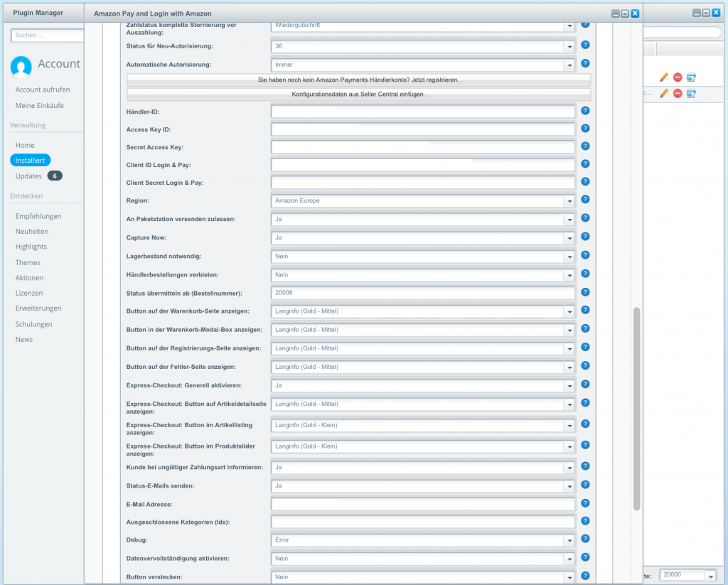Show help for Button auf der Fehler-Seite
The height and width of the screenshot is (585, 728).
[585, 365]
